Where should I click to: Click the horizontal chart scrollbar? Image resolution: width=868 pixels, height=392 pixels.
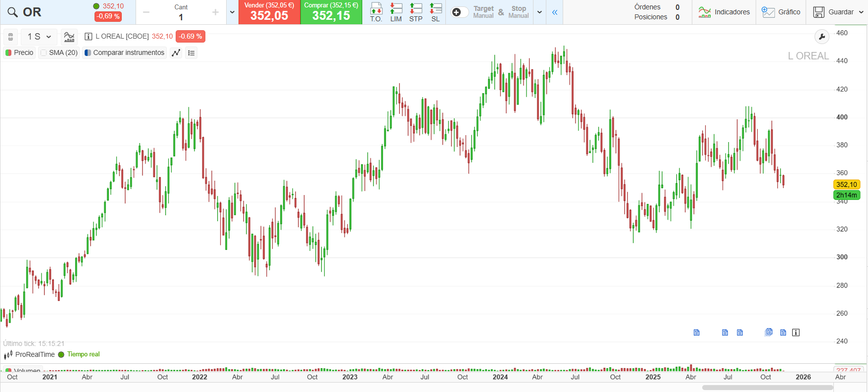pos(767,388)
